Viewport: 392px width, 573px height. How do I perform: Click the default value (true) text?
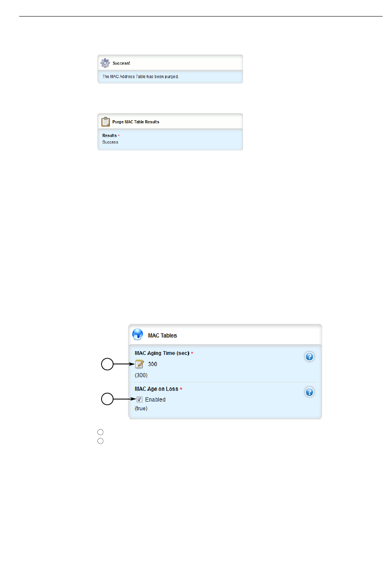point(141,408)
